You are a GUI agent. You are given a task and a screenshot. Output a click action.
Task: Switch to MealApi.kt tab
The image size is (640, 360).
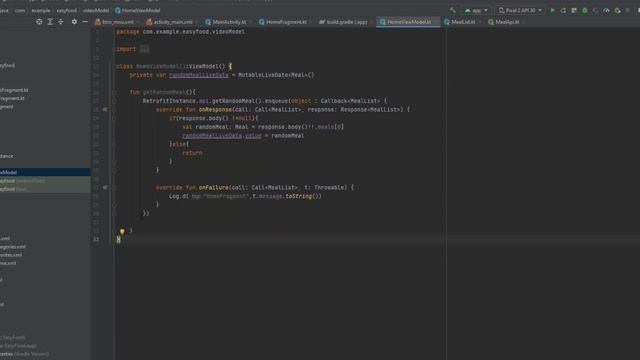pos(506,22)
